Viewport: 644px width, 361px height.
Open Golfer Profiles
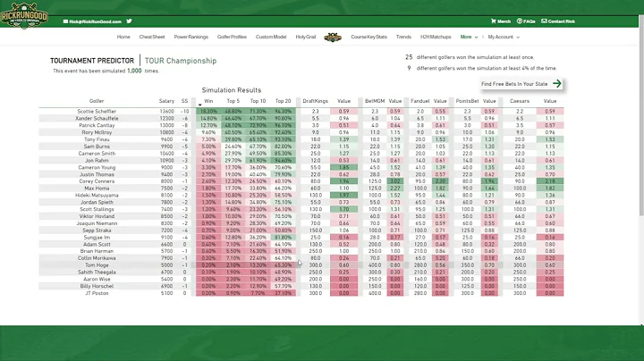coord(232,37)
